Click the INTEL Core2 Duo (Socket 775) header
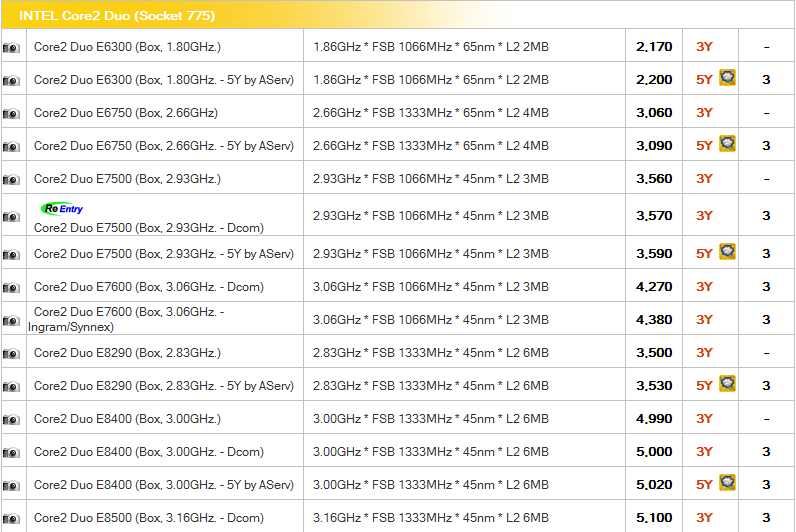The image size is (796, 532). pos(109,15)
